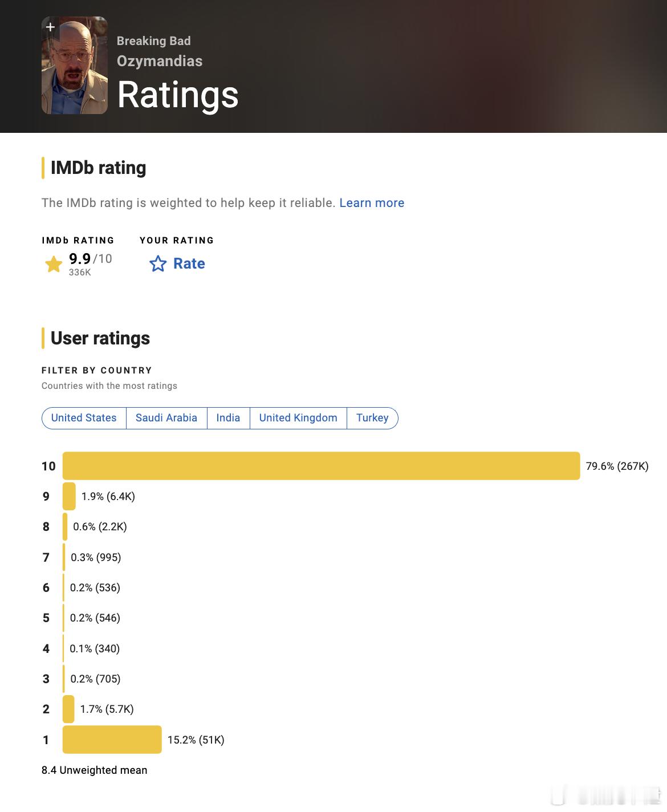Click the 10-star rating bar
The image size is (667, 812).
point(321,466)
